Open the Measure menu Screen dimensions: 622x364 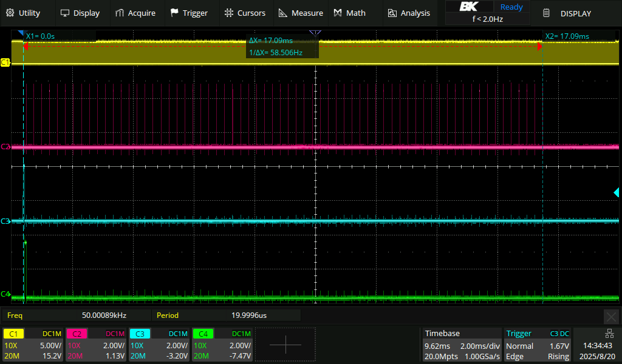pyautogui.click(x=301, y=13)
